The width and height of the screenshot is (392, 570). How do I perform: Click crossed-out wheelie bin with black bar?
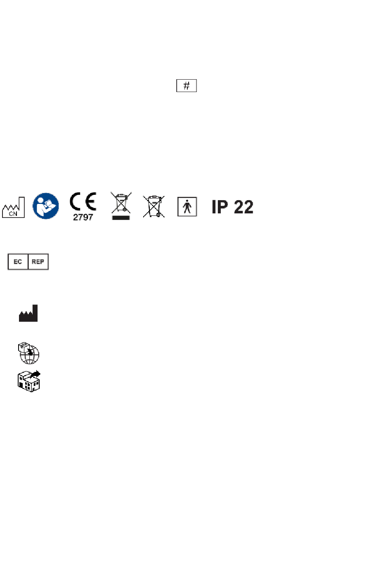(121, 206)
